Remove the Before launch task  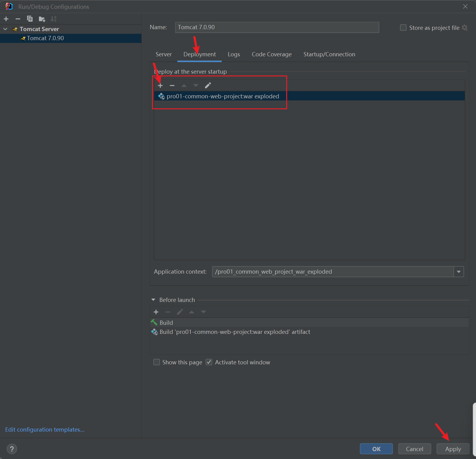click(168, 312)
